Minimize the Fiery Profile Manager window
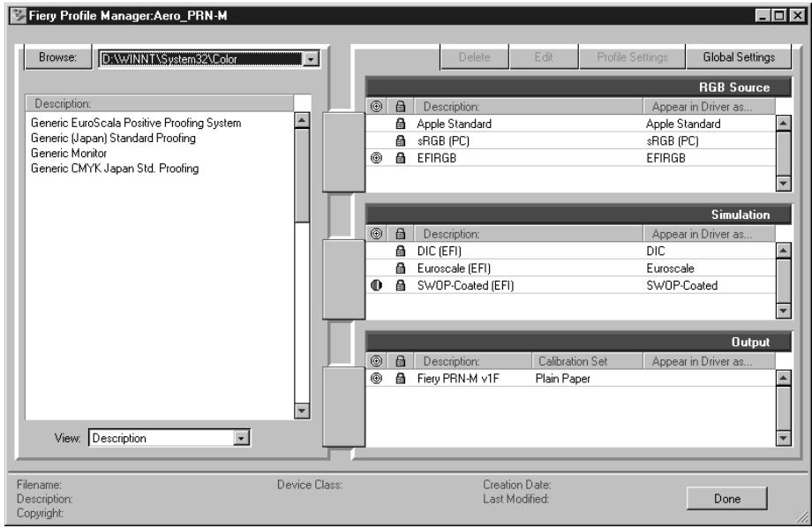 [763, 16]
